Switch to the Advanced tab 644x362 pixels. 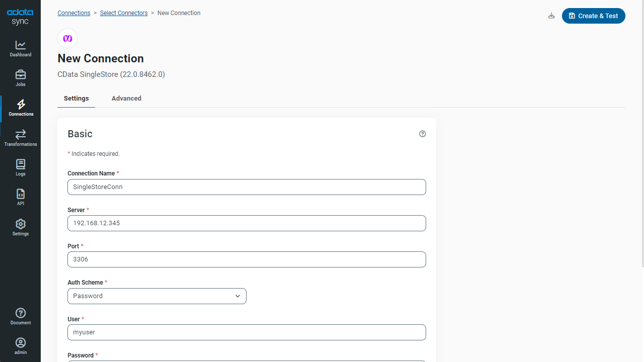point(126,99)
